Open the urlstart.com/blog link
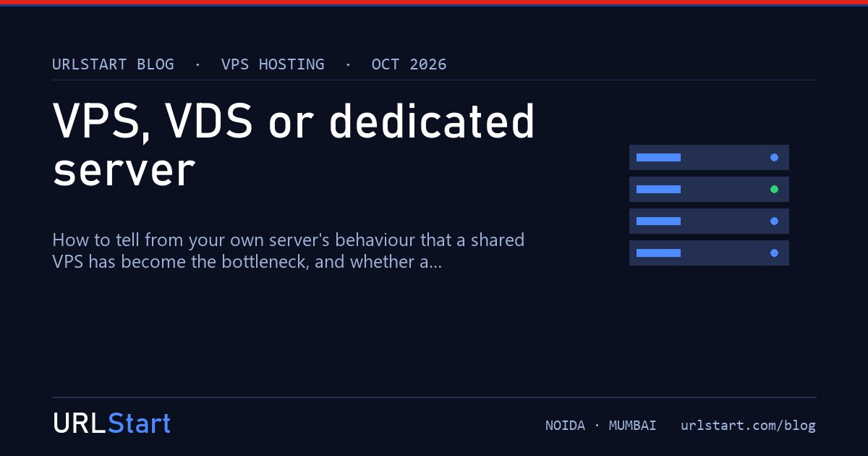 point(748,426)
